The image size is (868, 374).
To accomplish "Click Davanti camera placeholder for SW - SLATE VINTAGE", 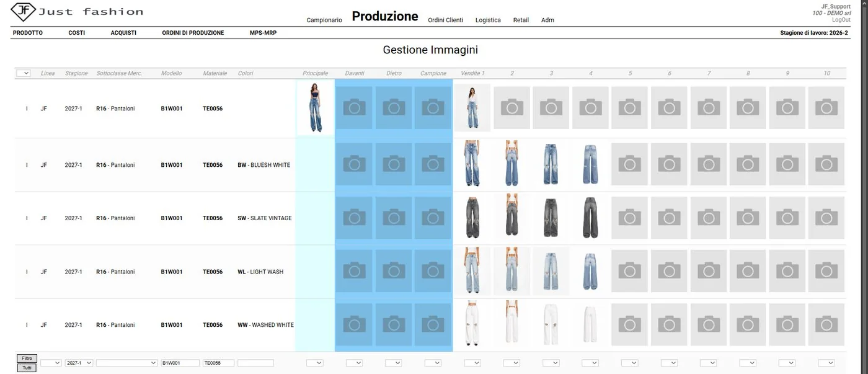I will [355, 218].
